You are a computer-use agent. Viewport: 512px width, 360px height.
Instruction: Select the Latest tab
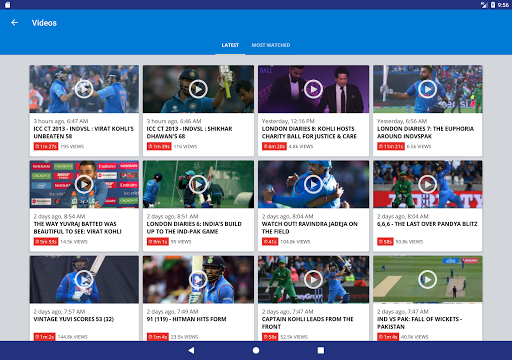coord(230,45)
